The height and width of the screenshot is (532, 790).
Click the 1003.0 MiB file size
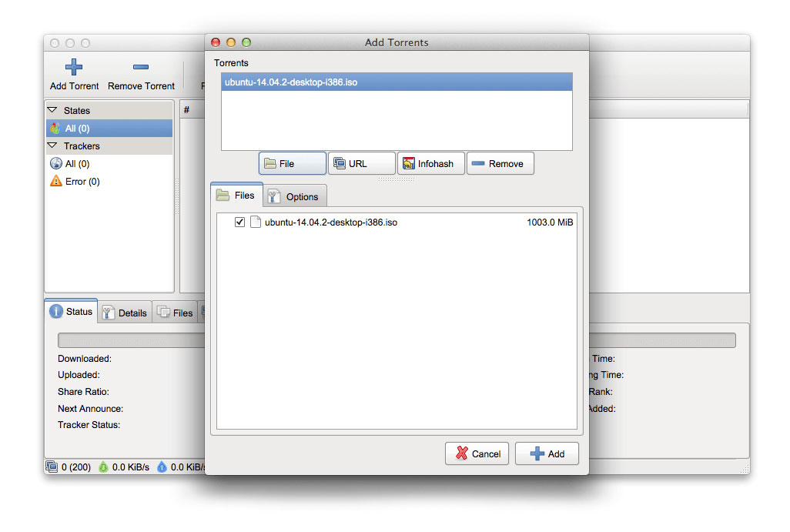click(x=550, y=223)
